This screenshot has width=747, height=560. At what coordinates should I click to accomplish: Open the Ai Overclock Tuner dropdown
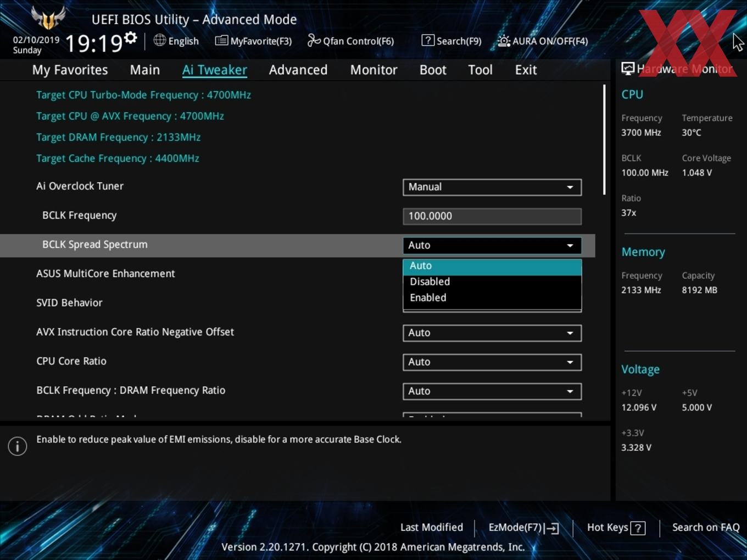click(492, 187)
